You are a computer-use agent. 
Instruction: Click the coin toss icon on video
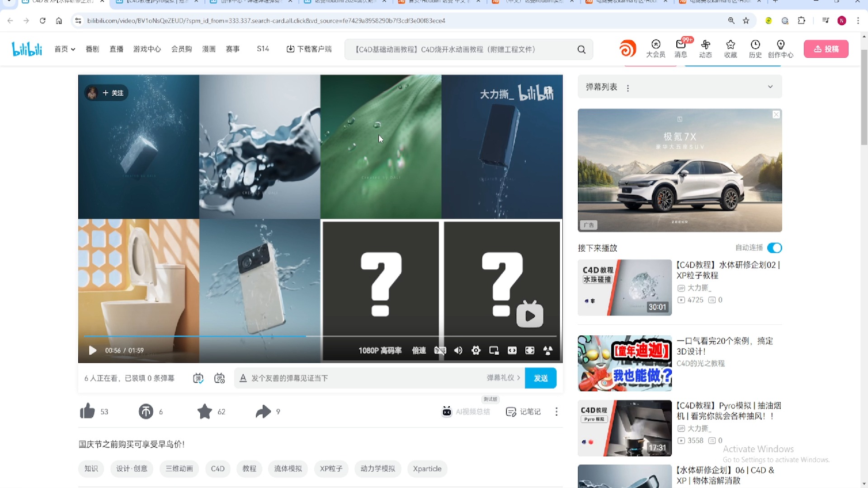[146, 411]
